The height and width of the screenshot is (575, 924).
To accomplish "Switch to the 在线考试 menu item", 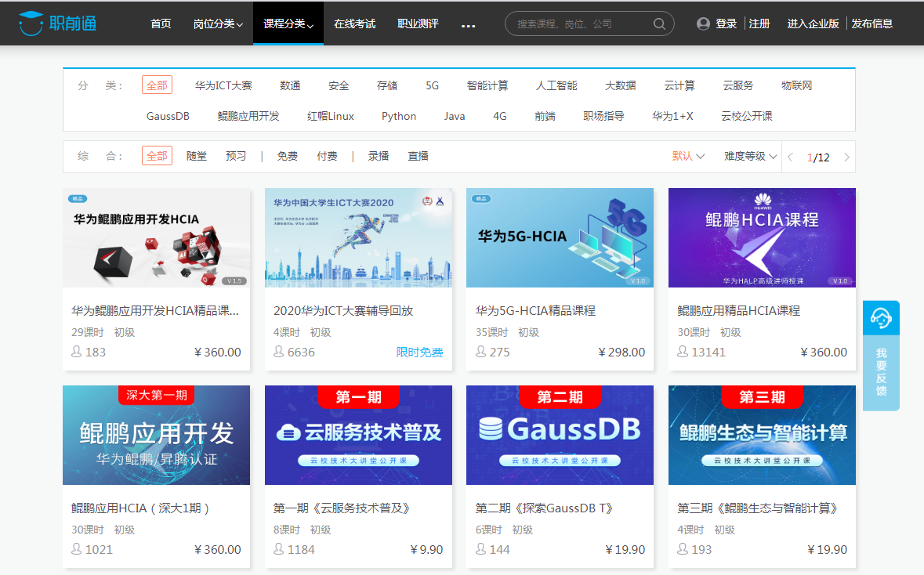I will [354, 24].
